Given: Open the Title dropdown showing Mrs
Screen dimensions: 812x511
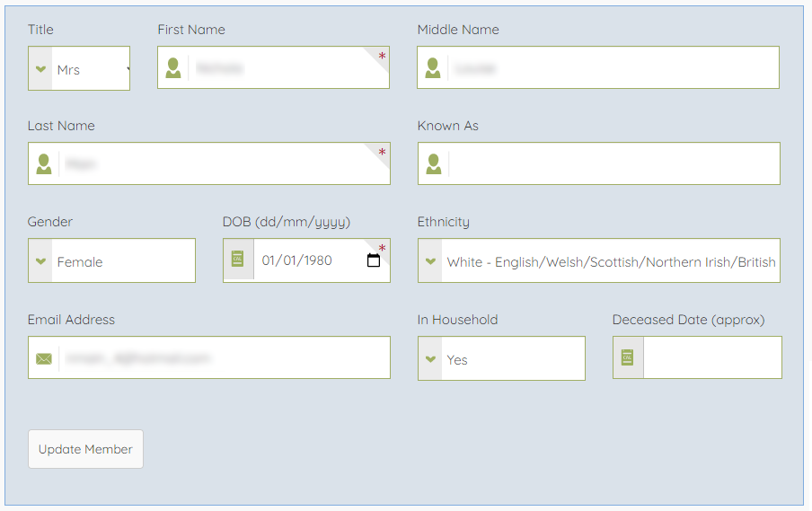Looking at the screenshot, I should [x=90, y=69].
